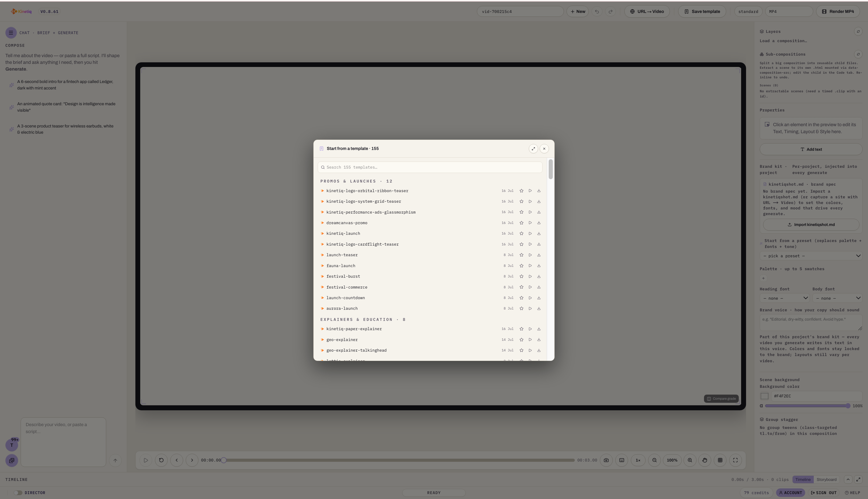Close the Start from a template dialog
The image size is (868, 499).
tap(544, 149)
